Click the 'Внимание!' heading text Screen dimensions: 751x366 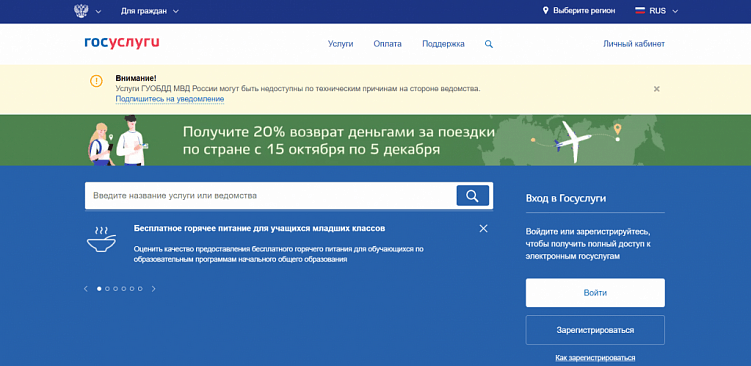(x=136, y=78)
